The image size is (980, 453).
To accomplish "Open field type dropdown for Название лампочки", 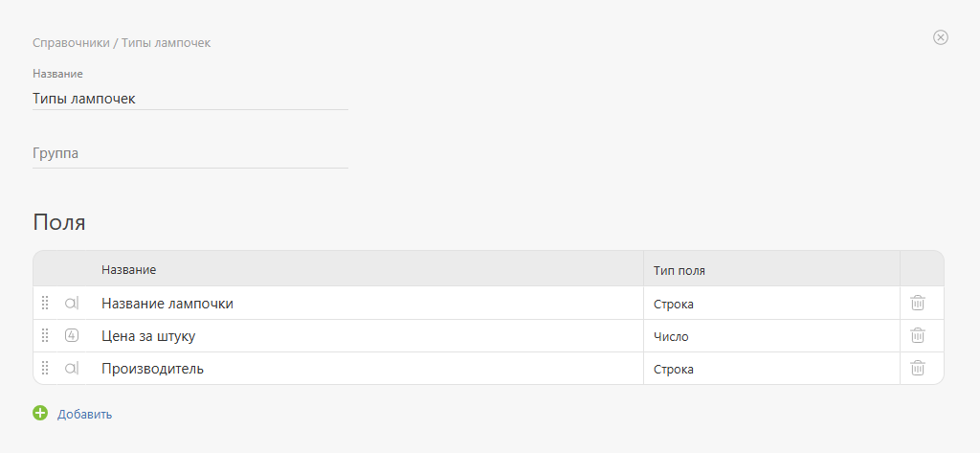I will [x=770, y=304].
